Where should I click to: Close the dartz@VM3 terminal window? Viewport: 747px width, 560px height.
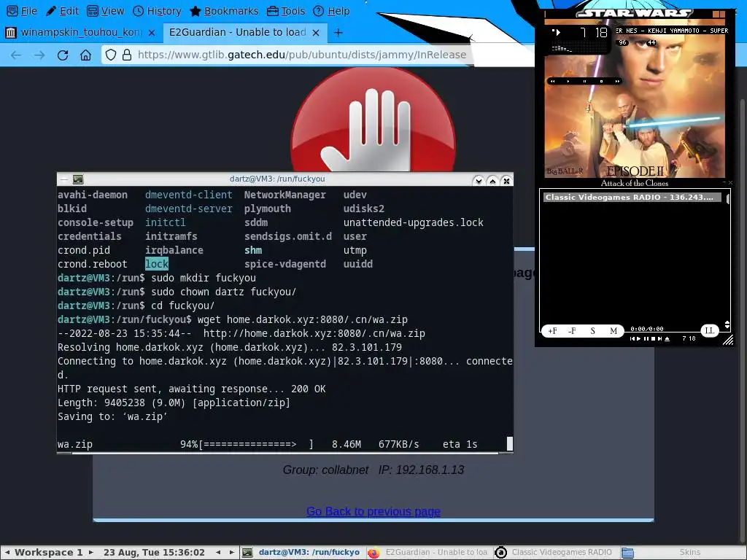coord(506,181)
